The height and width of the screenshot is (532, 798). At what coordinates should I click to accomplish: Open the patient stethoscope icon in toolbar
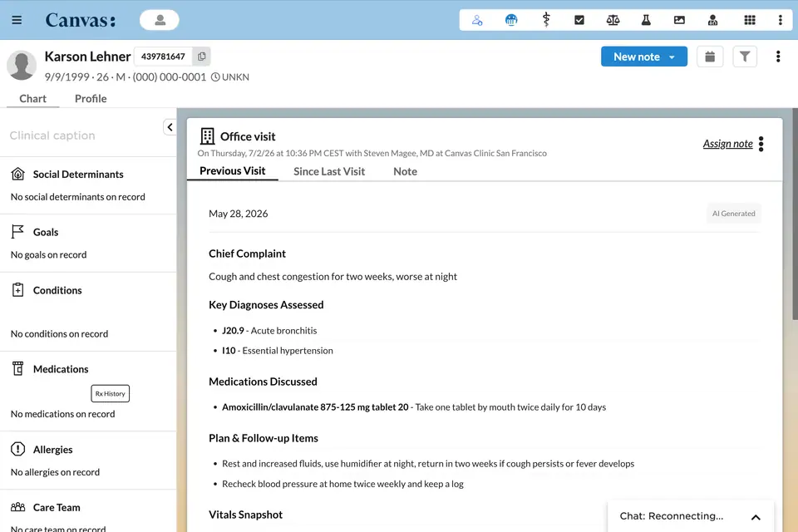pos(477,20)
